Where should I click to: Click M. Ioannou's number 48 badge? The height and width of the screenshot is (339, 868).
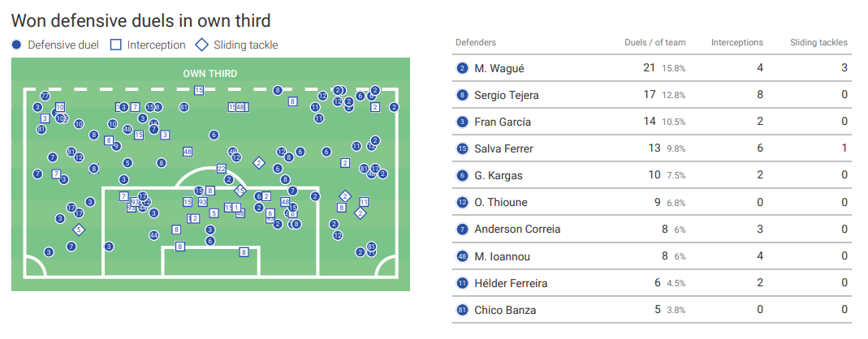tap(462, 256)
